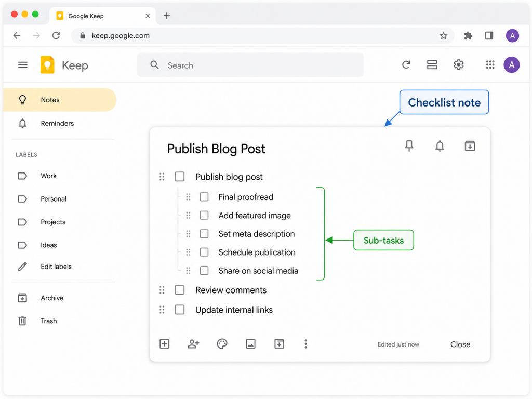This screenshot has width=532, height=399.
Task: Click the archive icon in note toolbar
Action: (279, 344)
